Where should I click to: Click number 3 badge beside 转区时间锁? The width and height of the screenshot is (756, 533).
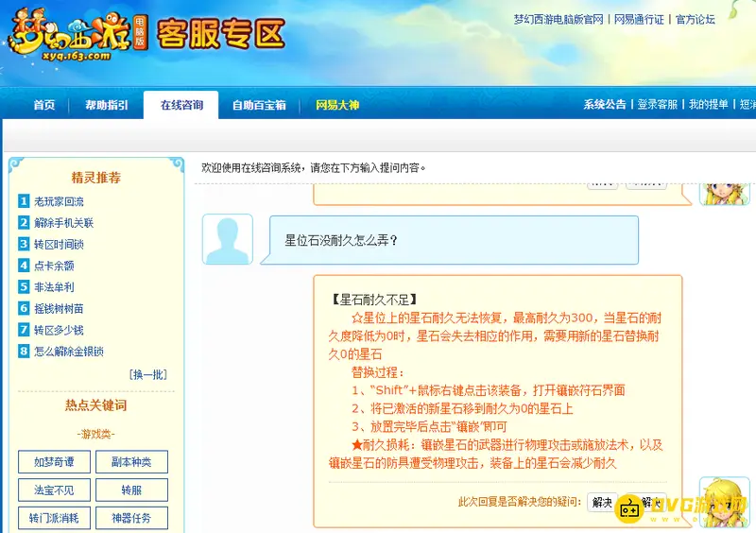tap(24, 244)
